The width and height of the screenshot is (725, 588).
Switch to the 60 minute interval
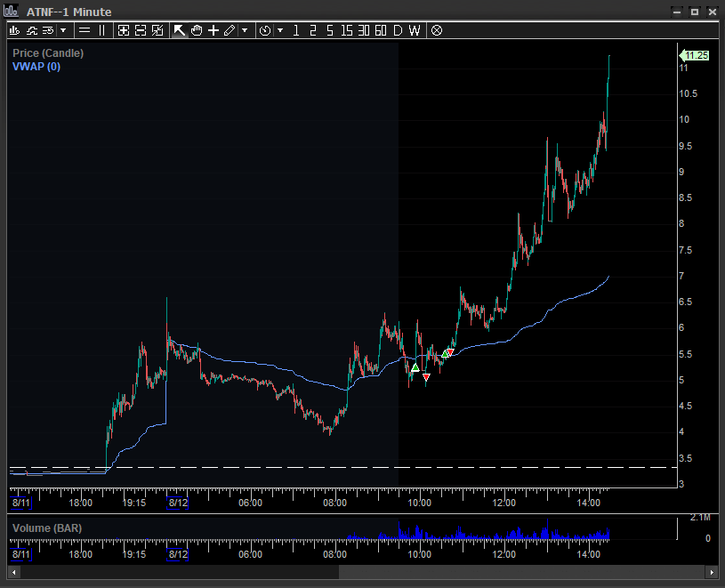381,30
